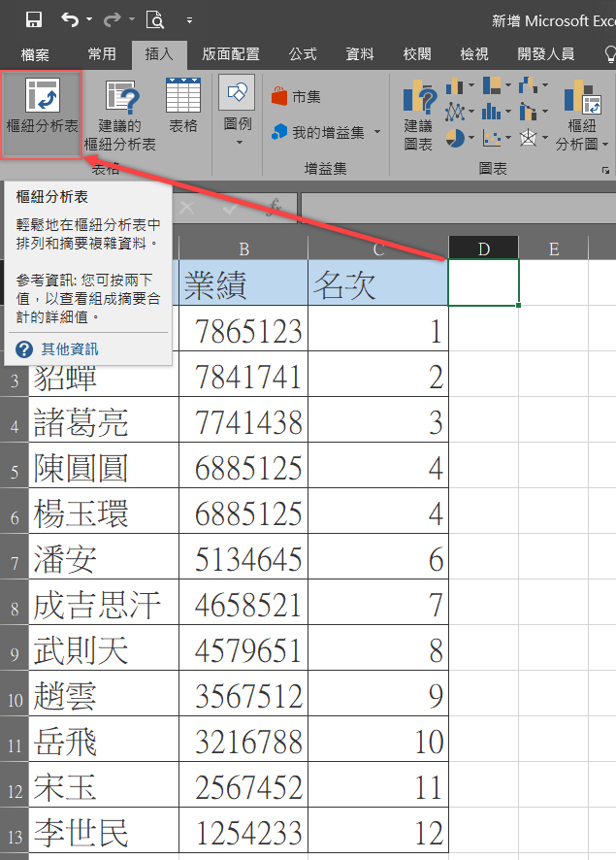Click the PivotTable (樞紐分析表) button
The height and width of the screenshot is (860, 616).
pyautogui.click(x=41, y=112)
